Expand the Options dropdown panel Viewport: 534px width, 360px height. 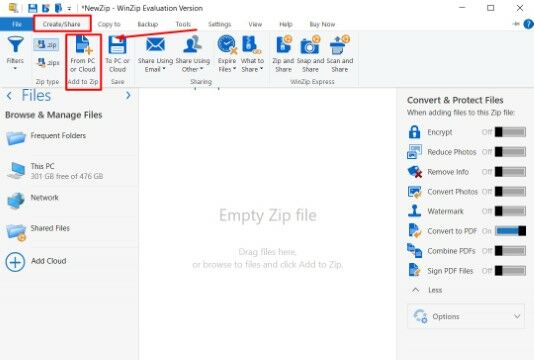click(466, 316)
